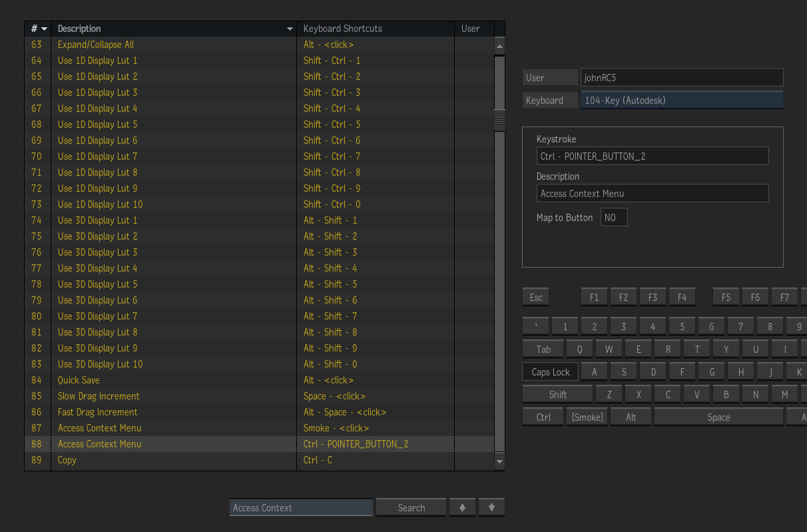Click the User column header

(474, 29)
